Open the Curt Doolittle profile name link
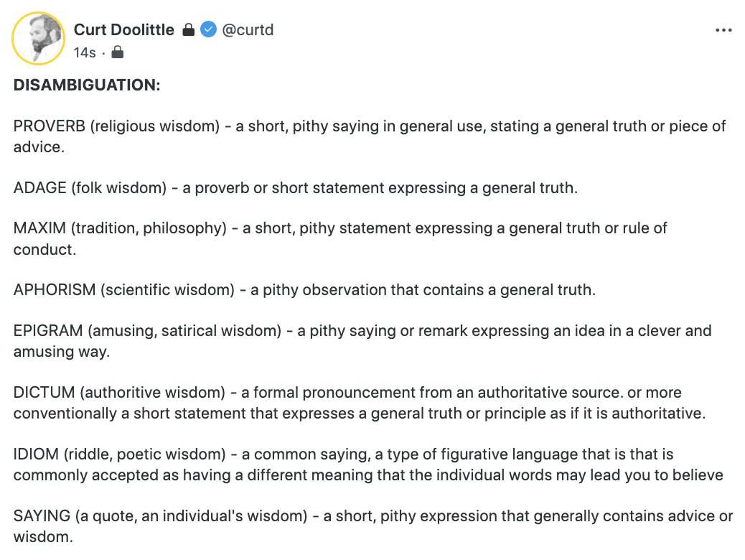 [x=123, y=30]
